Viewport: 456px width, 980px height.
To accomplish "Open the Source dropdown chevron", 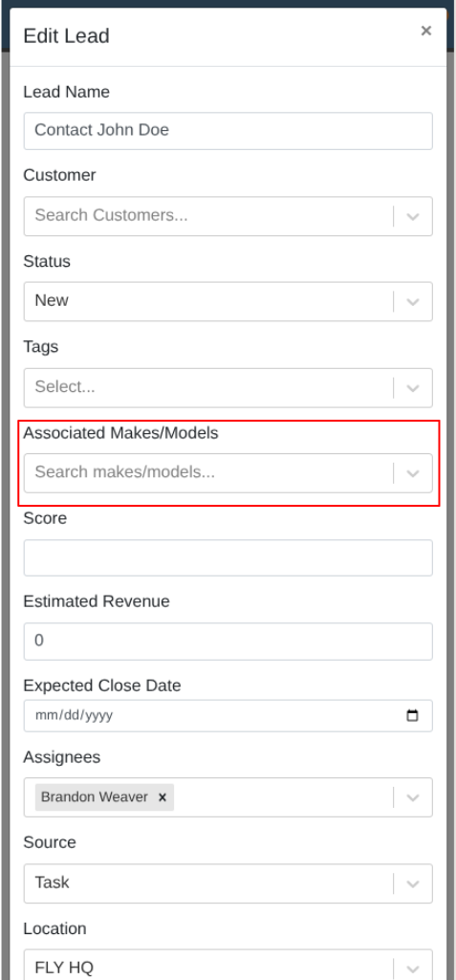I will (x=412, y=883).
